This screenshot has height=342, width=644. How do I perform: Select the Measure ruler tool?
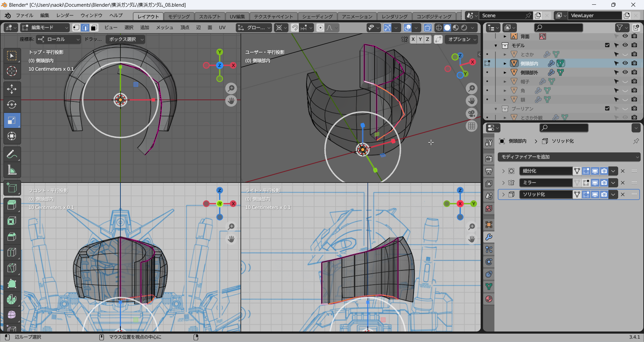pos(12,170)
